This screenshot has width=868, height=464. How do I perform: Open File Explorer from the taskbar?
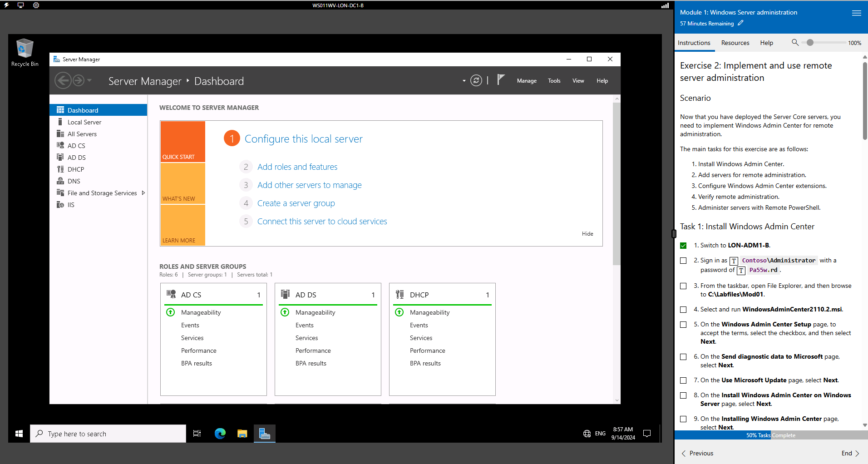coord(242,434)
